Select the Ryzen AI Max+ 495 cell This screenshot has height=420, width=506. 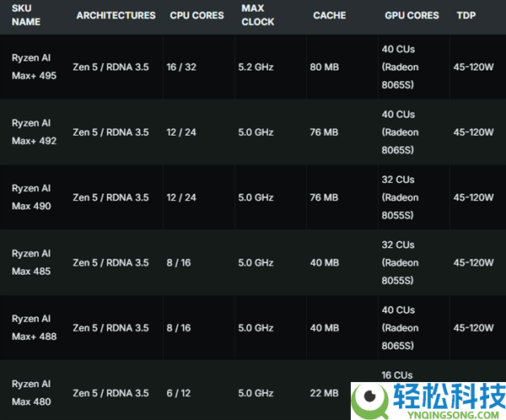pyautogui.click(x=34, y=67)
